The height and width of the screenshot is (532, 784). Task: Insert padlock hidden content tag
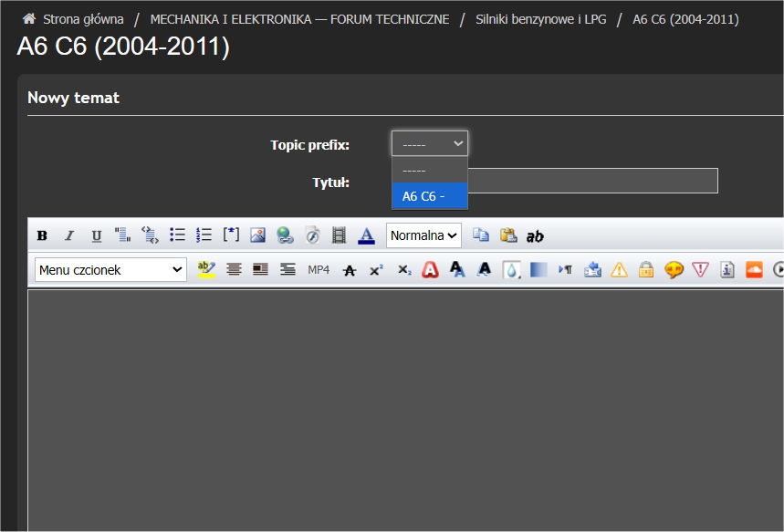[x=646, y=270]
